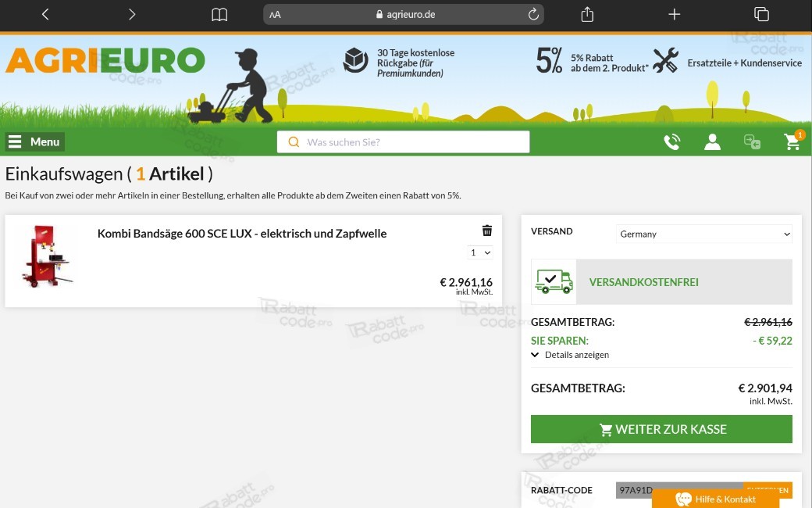This screenshot has height=508, width=812.
Task: Delete item with the trash icon
Action: [x=486, y=231]
